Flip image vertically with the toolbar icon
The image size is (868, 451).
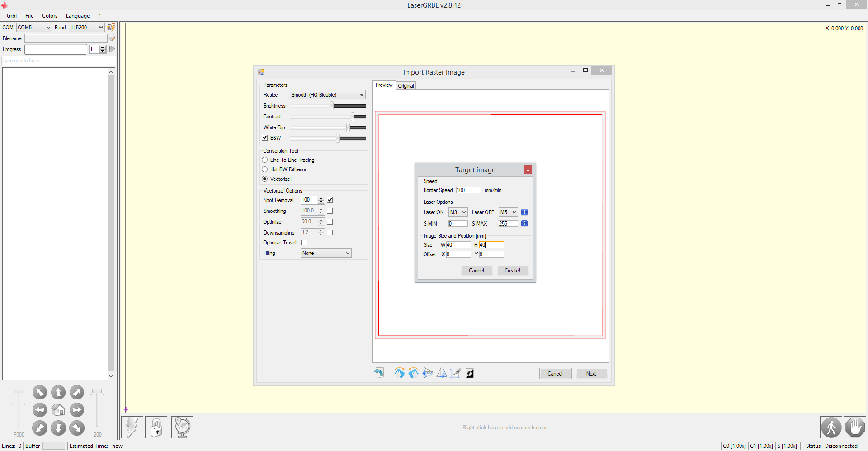[x=428, y=373]
